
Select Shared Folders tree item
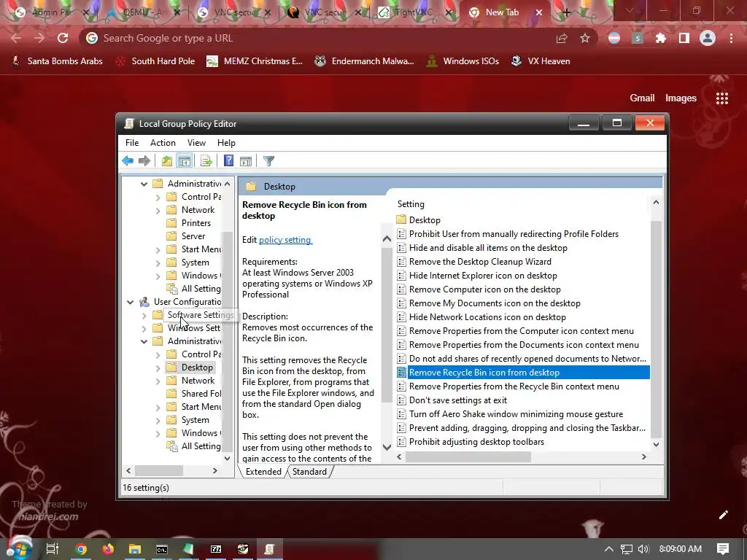pos(193,394)
